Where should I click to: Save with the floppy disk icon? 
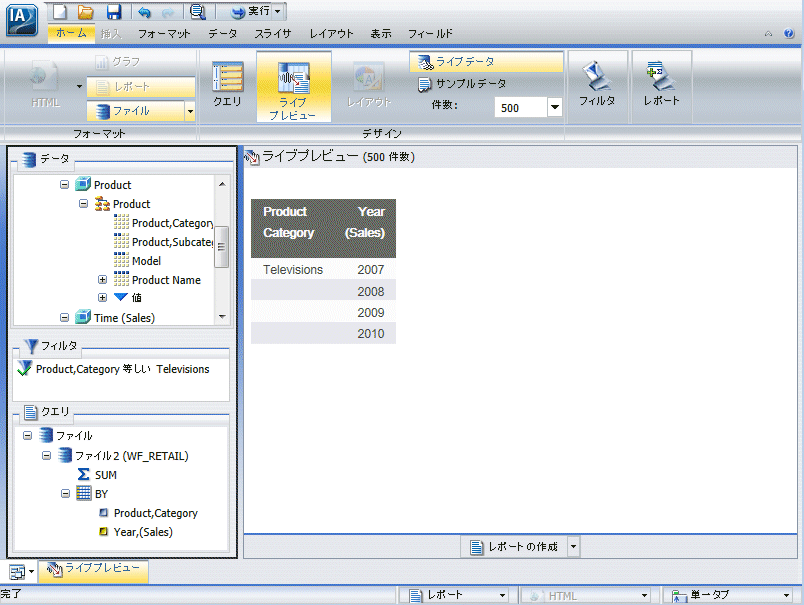113,11
